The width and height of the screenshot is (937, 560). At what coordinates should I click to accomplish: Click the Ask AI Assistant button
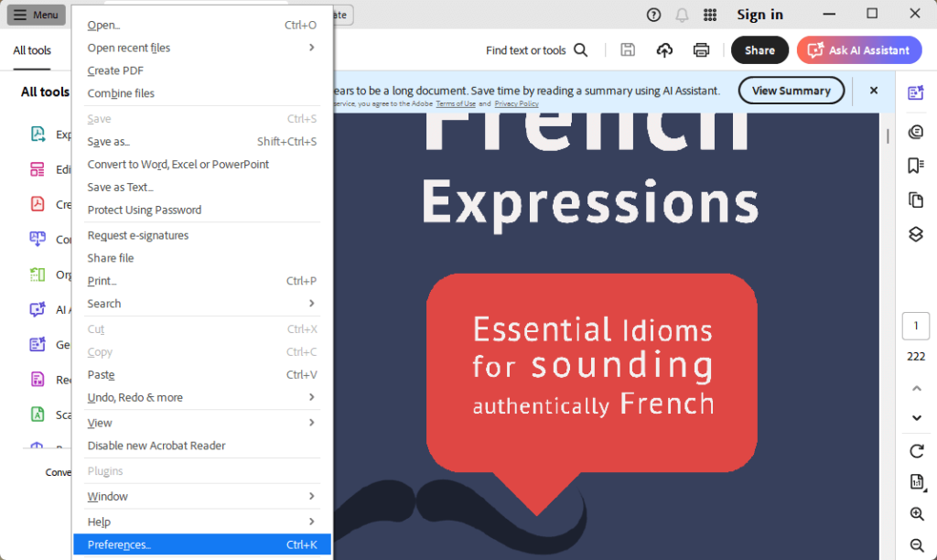coord(857,50)
